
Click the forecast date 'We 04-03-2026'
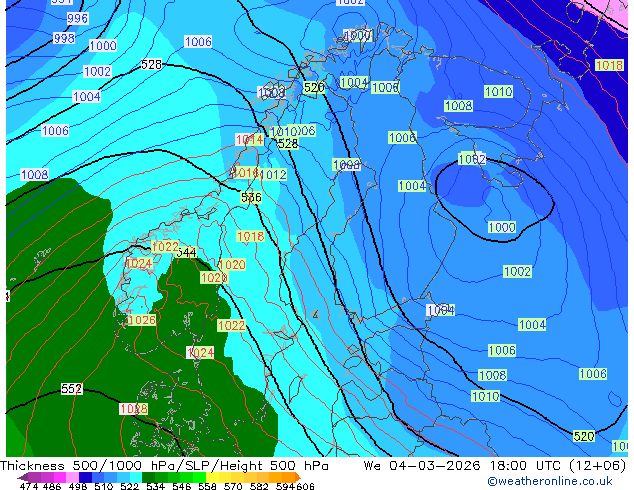[x=423, y=466]
